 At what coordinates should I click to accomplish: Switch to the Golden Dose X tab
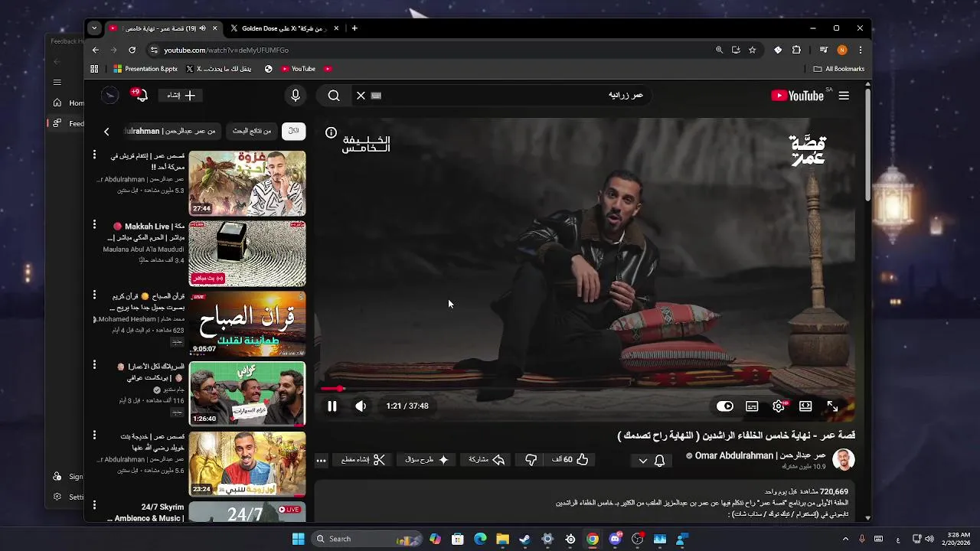pyautogui.click(x=283, y=28)
